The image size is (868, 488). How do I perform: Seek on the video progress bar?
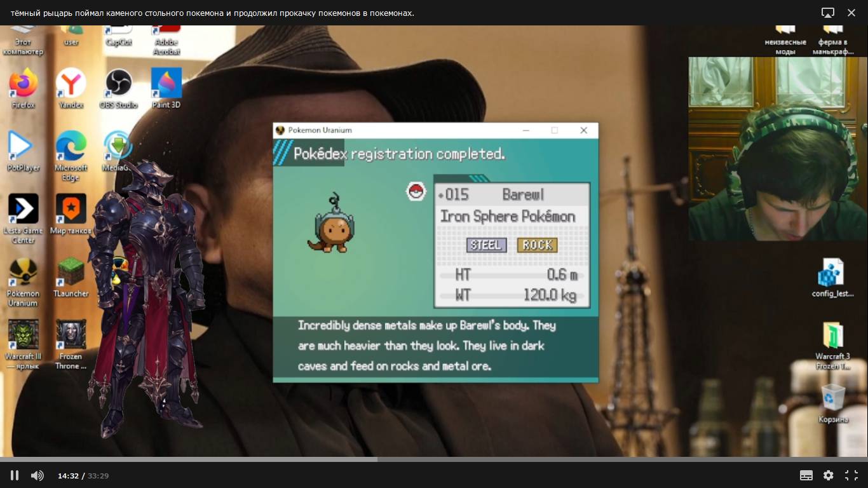click(434, 459)
